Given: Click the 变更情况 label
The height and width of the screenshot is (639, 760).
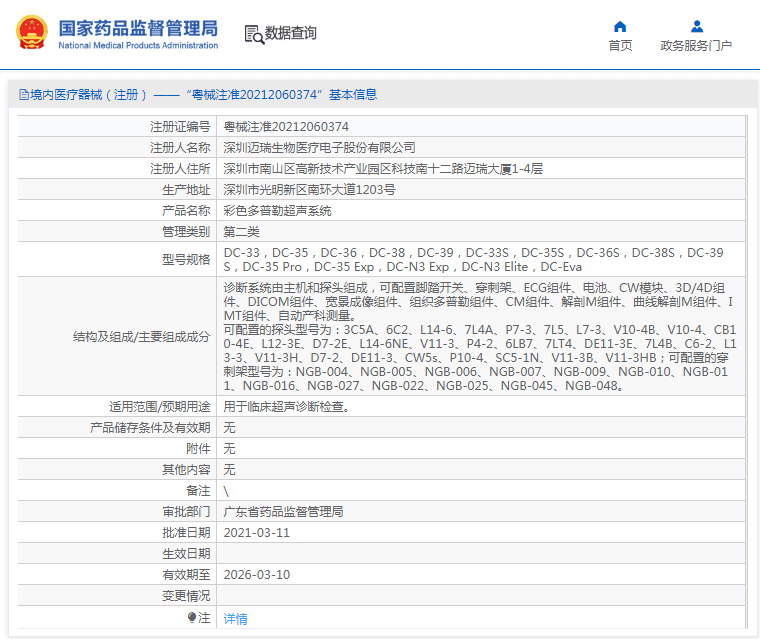Looking at the screenshot, I should click(x=186, y=595).
